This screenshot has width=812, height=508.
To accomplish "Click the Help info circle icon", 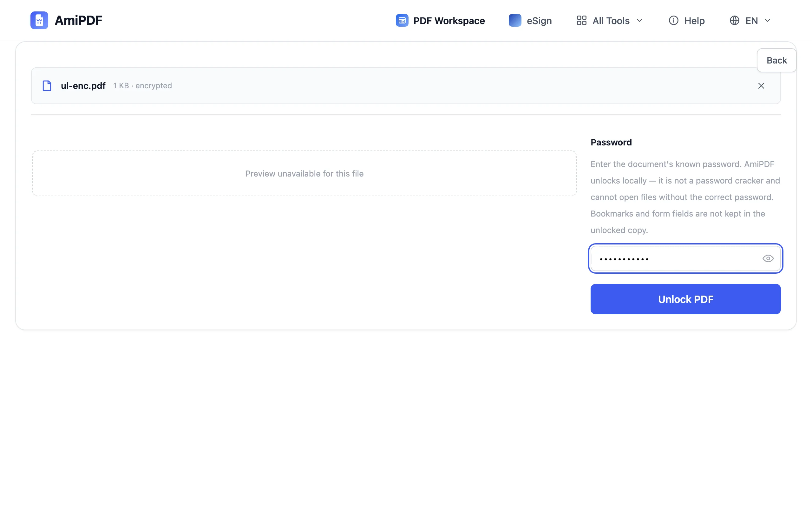I will (673, 21).
